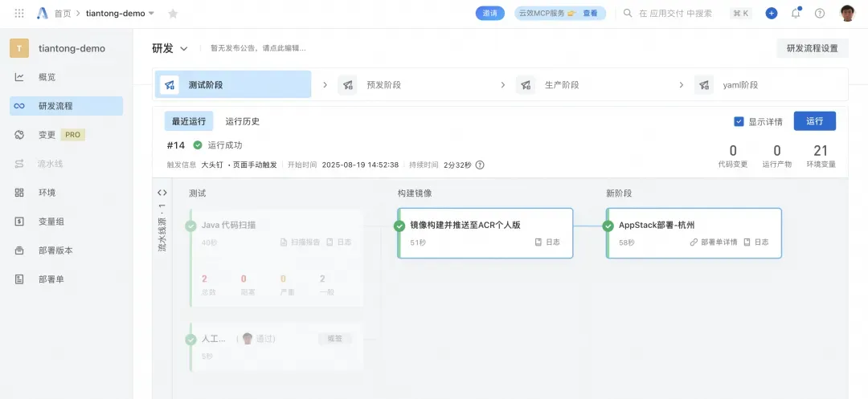
Task: Open 环境 in the sidebar
Action: point(67,193)
